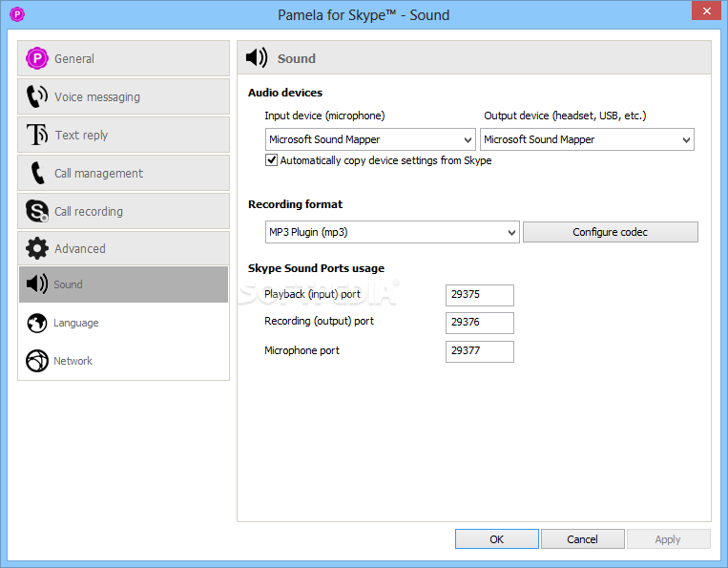
Task: Click the Call recording Skype icon
Action: (37, 211)
